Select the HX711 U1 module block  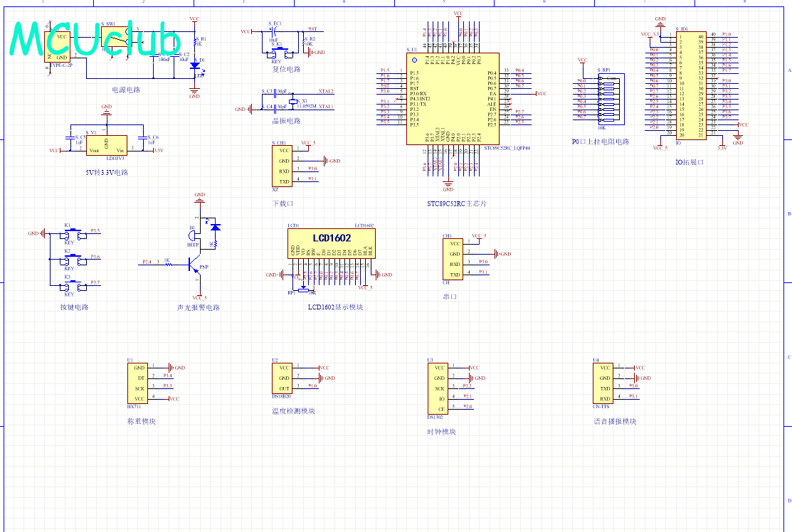point(137,383)
